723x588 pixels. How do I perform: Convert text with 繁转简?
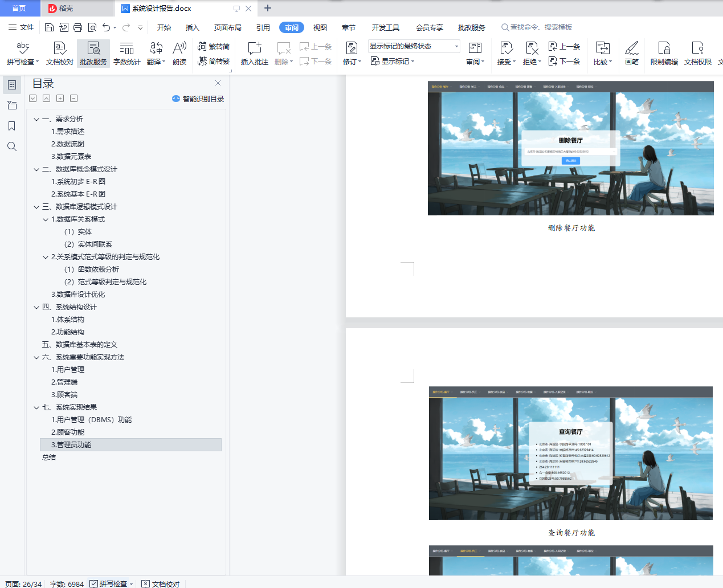(x=214, y=47)
